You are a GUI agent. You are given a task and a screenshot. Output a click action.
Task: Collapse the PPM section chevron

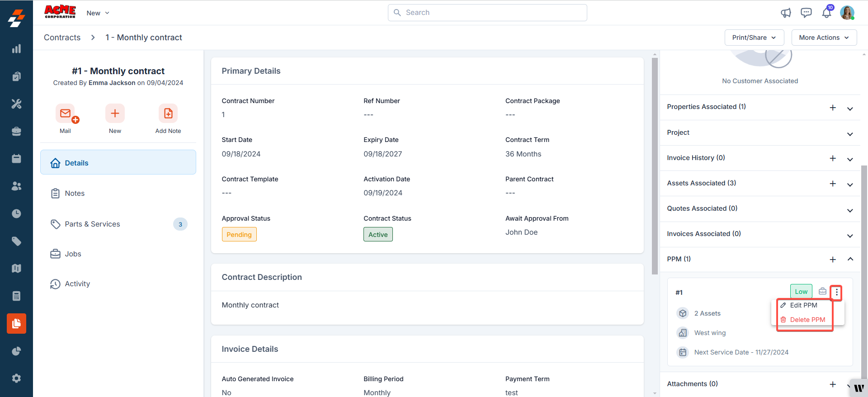pos(850,259)
